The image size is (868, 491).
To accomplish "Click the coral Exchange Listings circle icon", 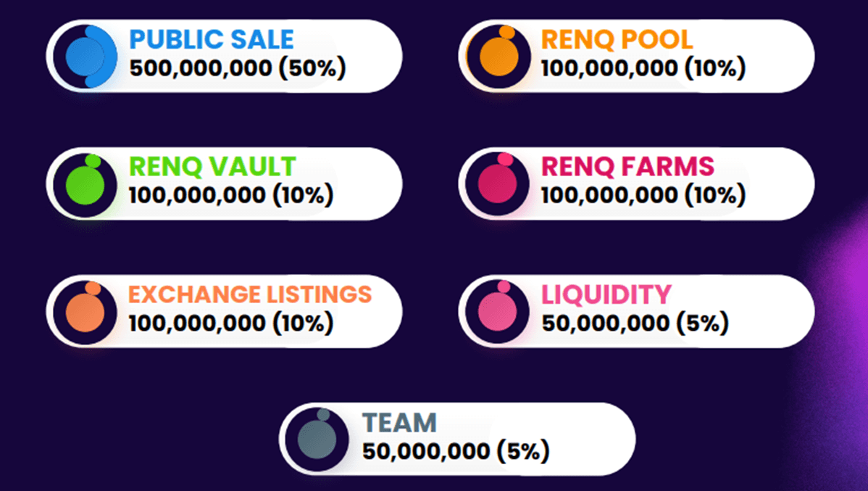I will [x=85, y=312].
